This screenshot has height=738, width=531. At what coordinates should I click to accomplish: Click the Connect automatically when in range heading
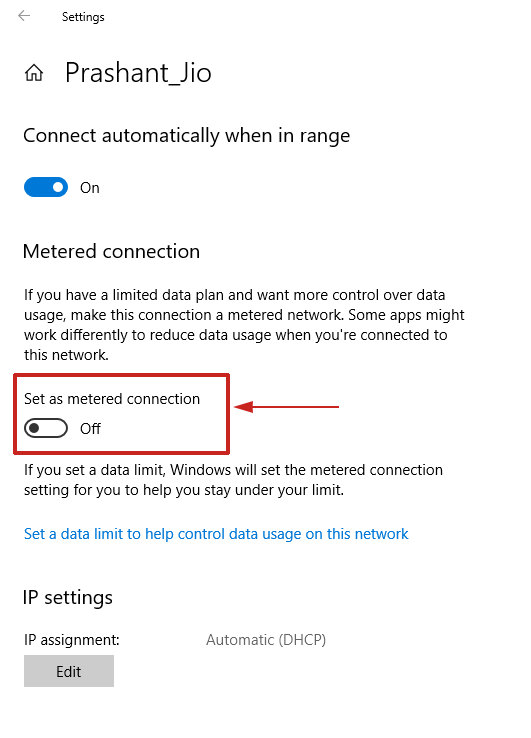tap(186, 136)
